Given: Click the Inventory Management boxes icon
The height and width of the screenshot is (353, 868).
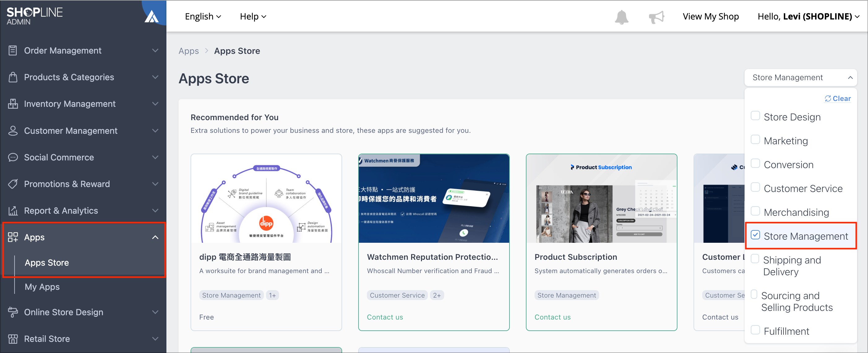Looking at the screenshot, I should click(13, 104).
